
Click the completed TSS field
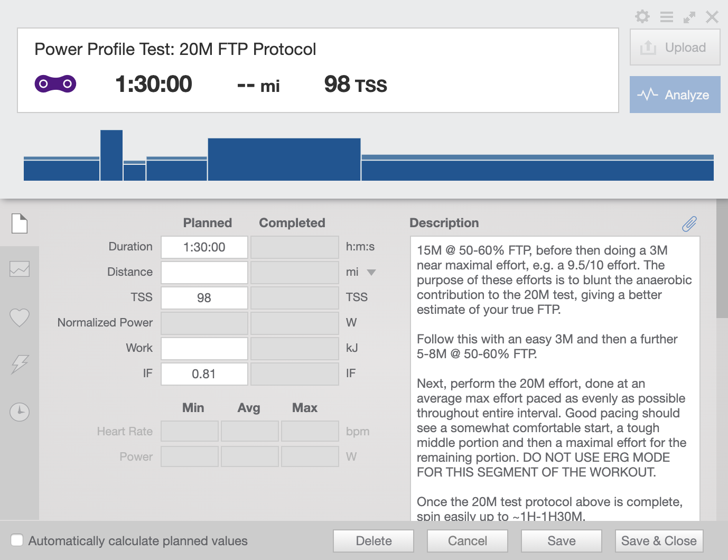295,298
